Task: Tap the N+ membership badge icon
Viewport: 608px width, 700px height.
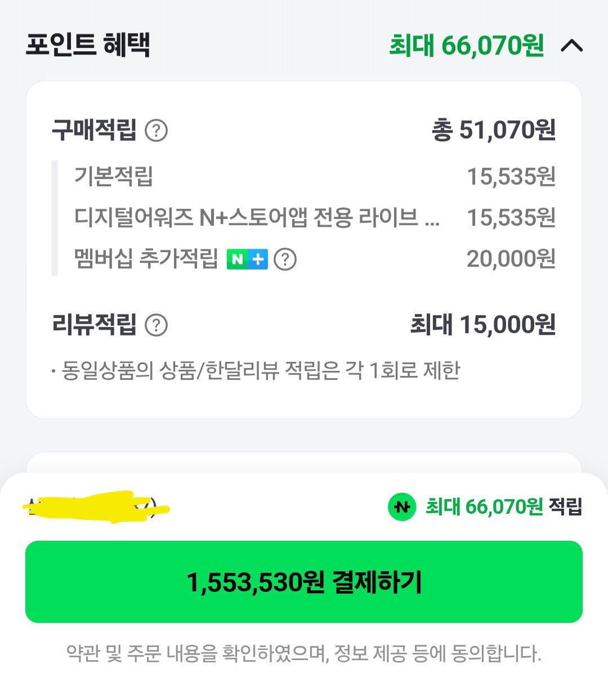Action: tap(247, 259)
